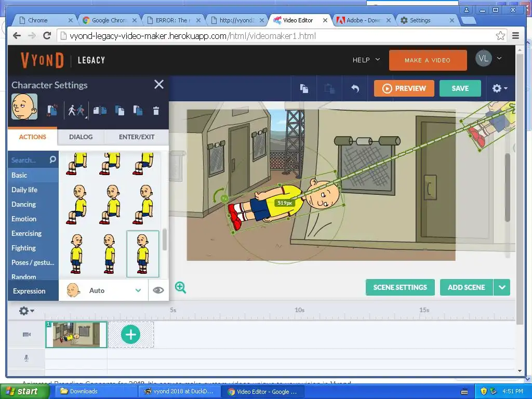
Task: Open the Downloads taskbar item
Action: pyautogui.click(x=96, y=392)
